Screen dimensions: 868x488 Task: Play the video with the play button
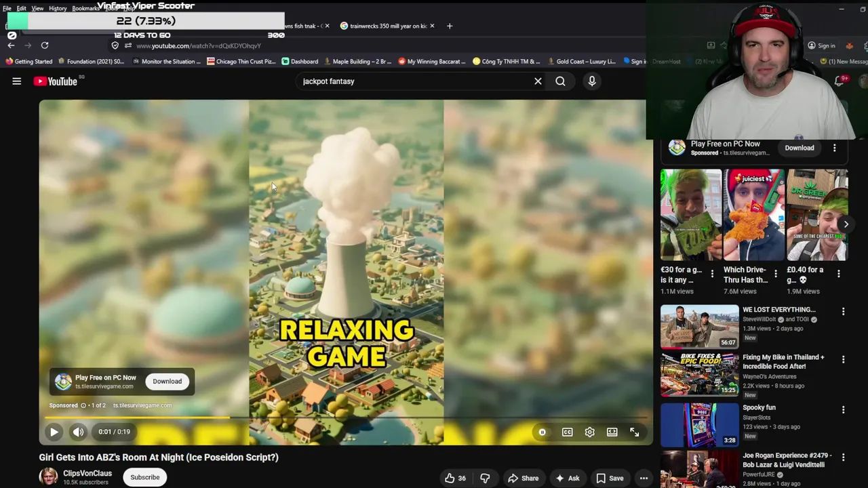point(54,432)
